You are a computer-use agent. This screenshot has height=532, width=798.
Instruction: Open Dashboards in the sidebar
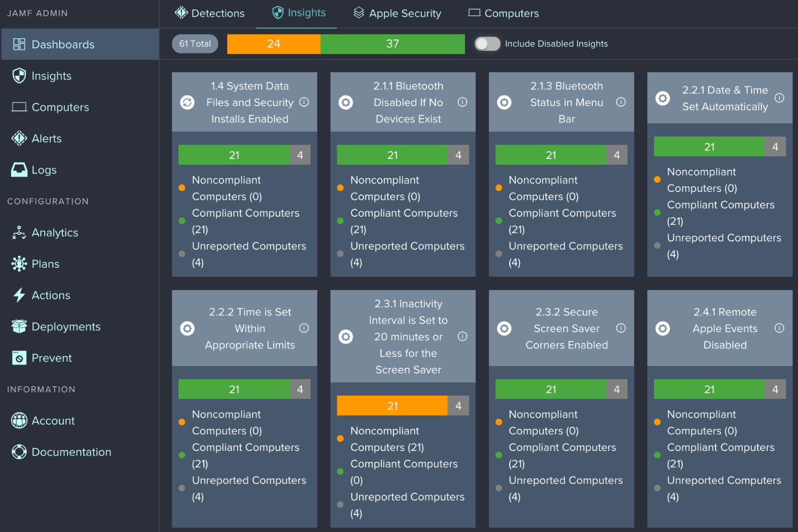80,44
